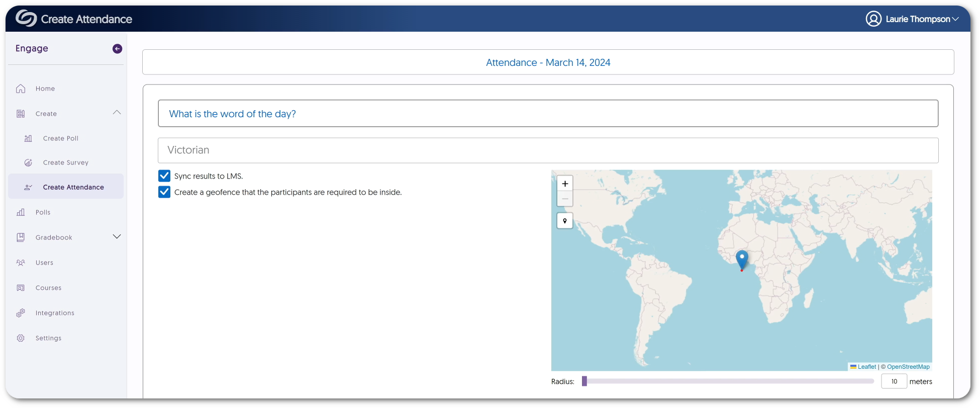Open Create Poll from sidebar

[x=61, y=138]
